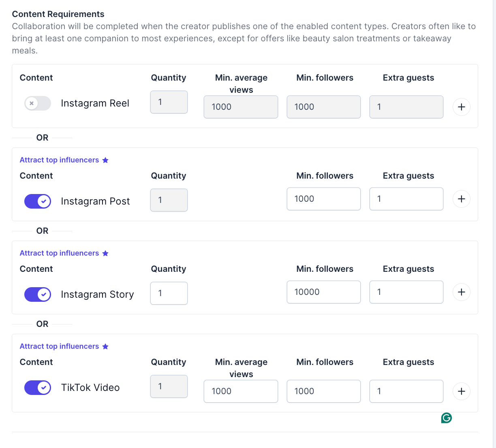This screenshot has width=496, height=448.
Task: Enable the Instagram Reel toggle
Action: click(x=38, y=103)
